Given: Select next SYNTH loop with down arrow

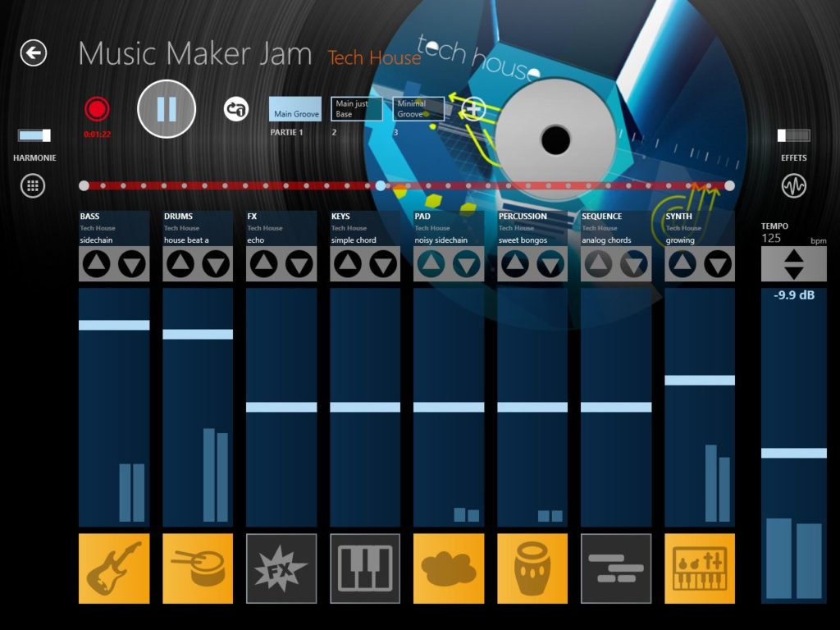Looking at the screenshot, I should pos(718,264).
